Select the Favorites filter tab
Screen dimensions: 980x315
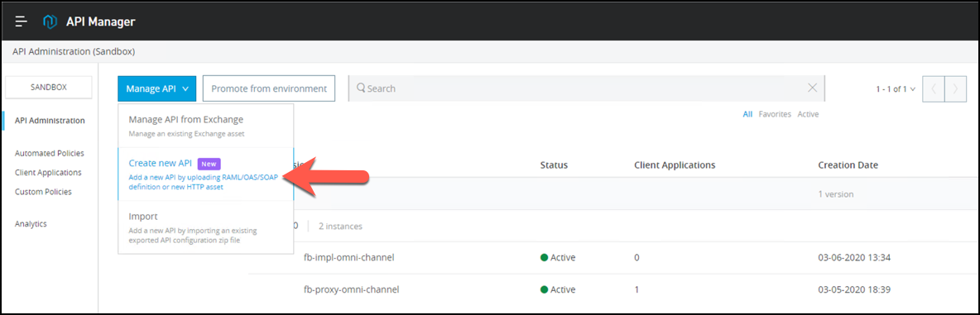tap(775, 114)
